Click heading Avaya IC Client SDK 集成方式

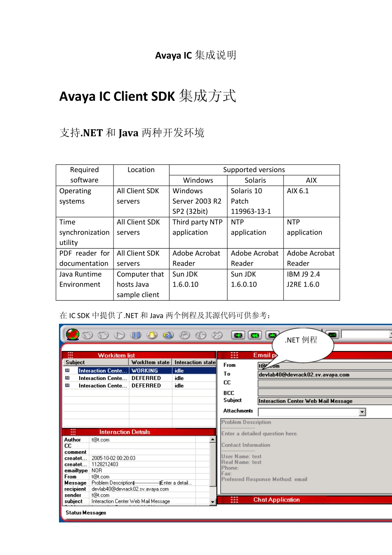[x=148, y=96]
